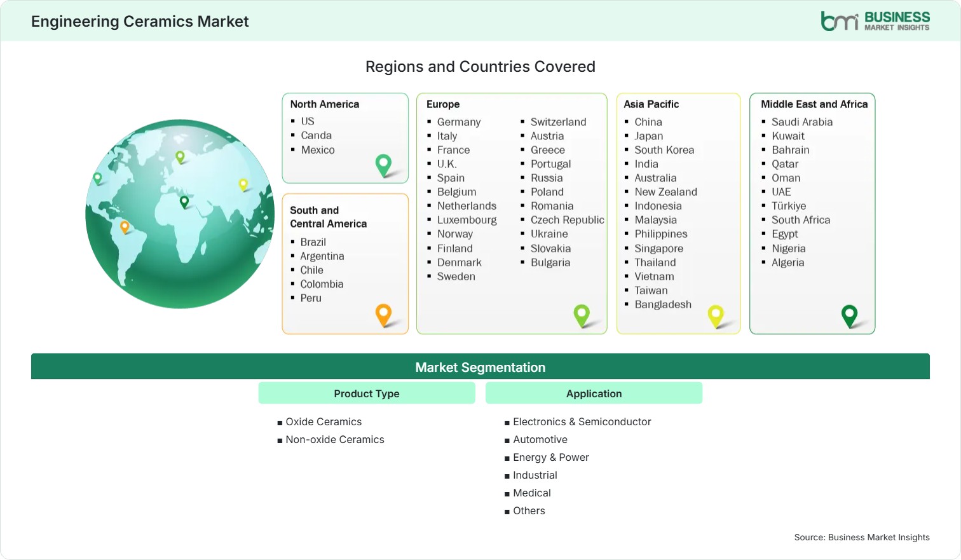This screenshot has width=961, height=560.
Task: Click Algeria in the country list
Action: (x=788, y=263)
